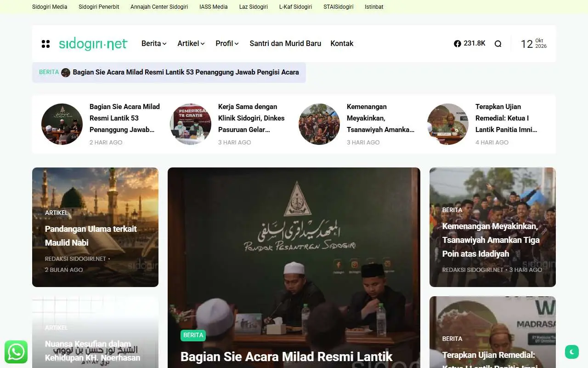Open round thumbnail of Klinik Sidogiri story
Viewport: 588px width, 368px height.
[x=191, y=124]
